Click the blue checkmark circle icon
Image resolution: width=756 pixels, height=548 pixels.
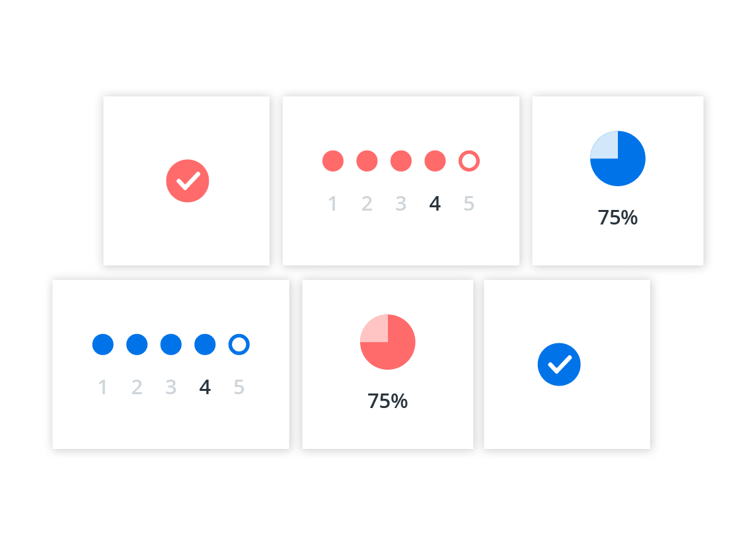click(x=559, y=364)
